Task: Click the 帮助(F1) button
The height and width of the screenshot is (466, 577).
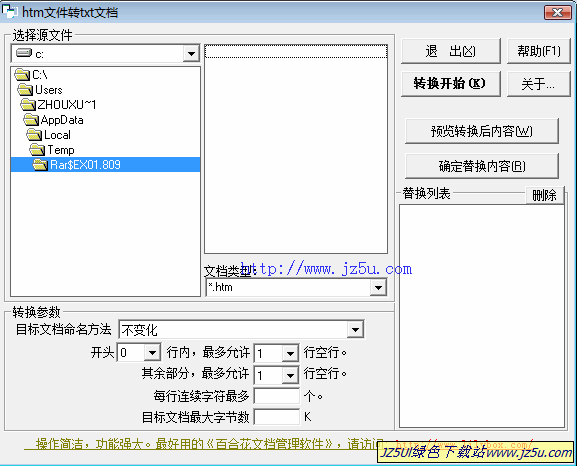Action: point(539,51)
